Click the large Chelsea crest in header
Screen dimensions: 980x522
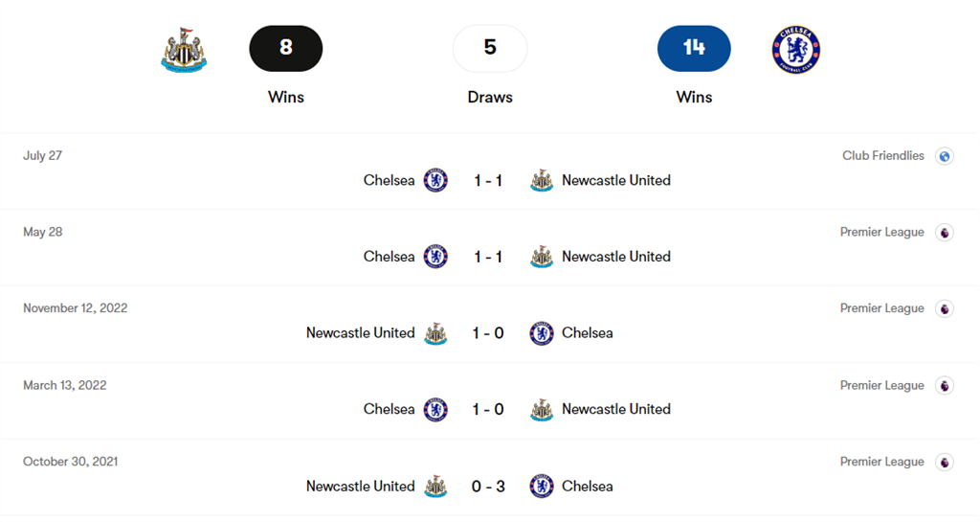(x=796, y=50)
